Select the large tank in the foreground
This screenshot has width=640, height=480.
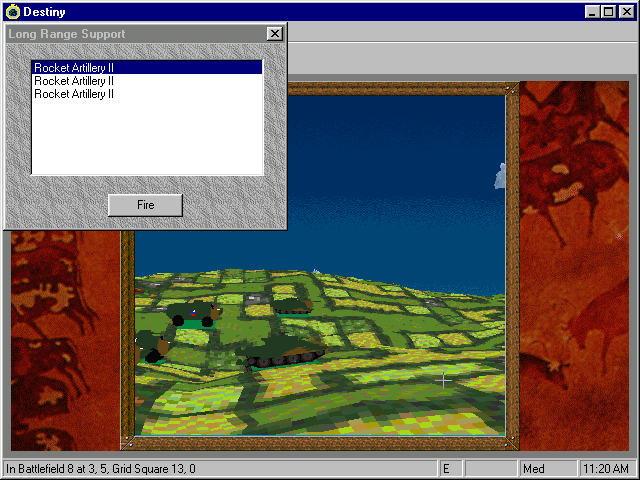point(282,352)
